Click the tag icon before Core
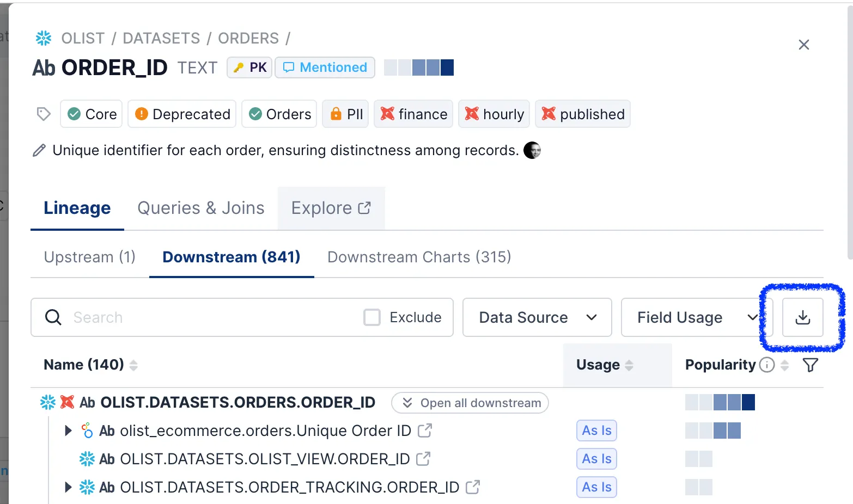The height and width of the screenshot is (504, 853). pos(44,114)
